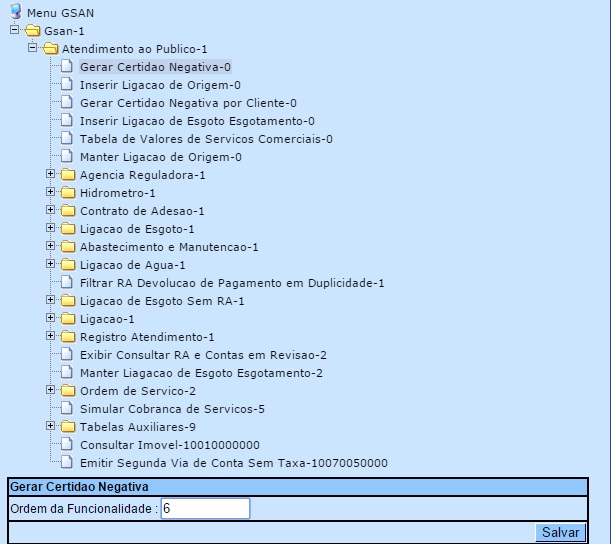This screenshot has width=611, height=544.
Task: Click the document icon beside Gerar Certidao Negativa-0
Action: [x=68, y=67]
